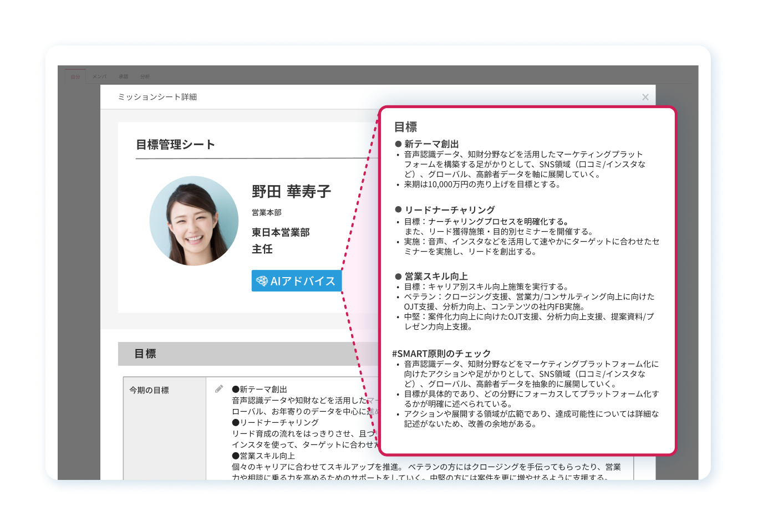Click the 目標管理シート heading
The image size is (763, 532).
[x=175, y=145]
